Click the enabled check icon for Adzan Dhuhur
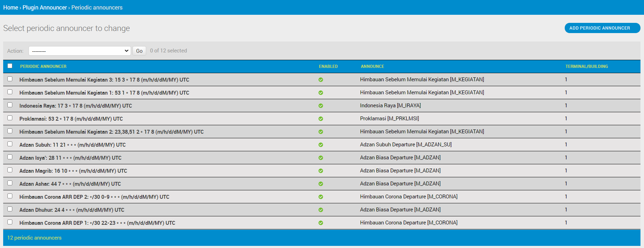The image size is (644, 248). [x=321, y=210]
